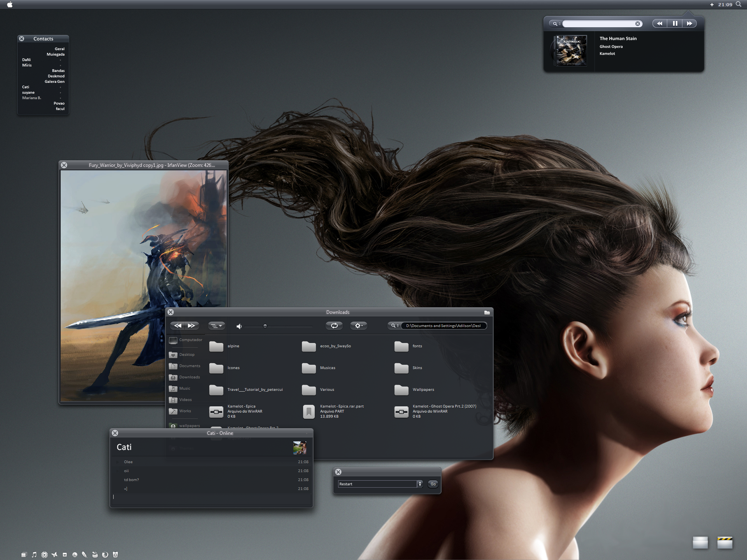The height and width of the screenshot is (560, 747).
Task: Select the Various folder
Action: pyautogui.click(x=318, y=390)
